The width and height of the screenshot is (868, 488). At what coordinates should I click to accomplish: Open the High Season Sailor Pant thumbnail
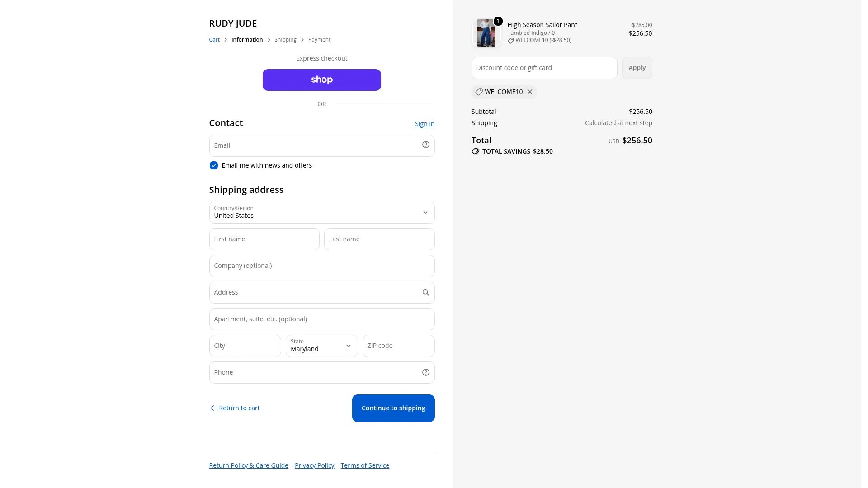click(486, 33)
